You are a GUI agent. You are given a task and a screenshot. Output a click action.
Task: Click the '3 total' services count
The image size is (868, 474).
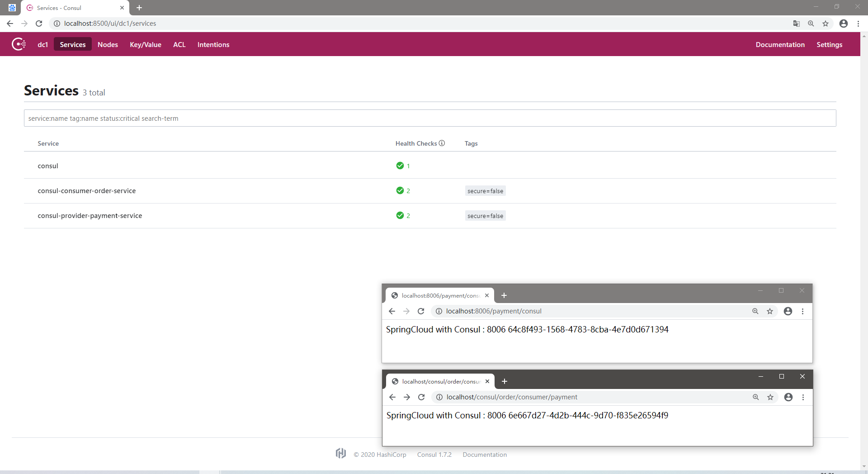tap(94, 93)
